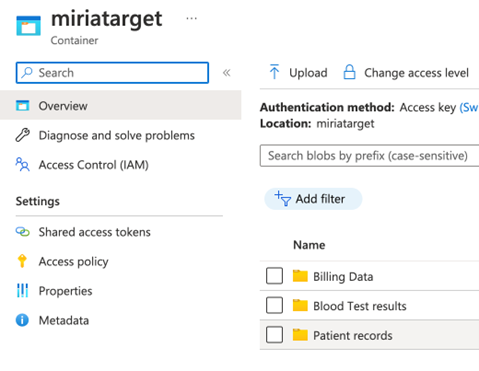479x371 pixels.
Task: Check the Billing Data checkbox
Action: click(274, 276)
